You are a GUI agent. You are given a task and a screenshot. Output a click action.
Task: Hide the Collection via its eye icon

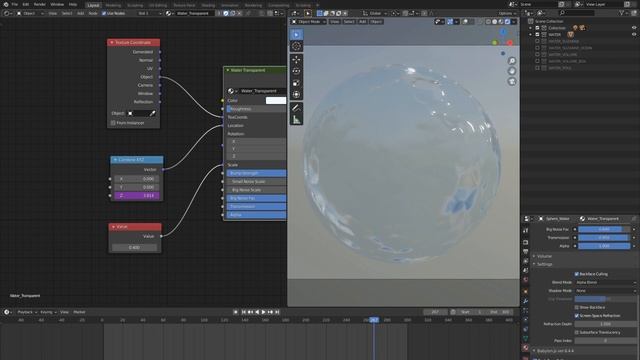634,28
